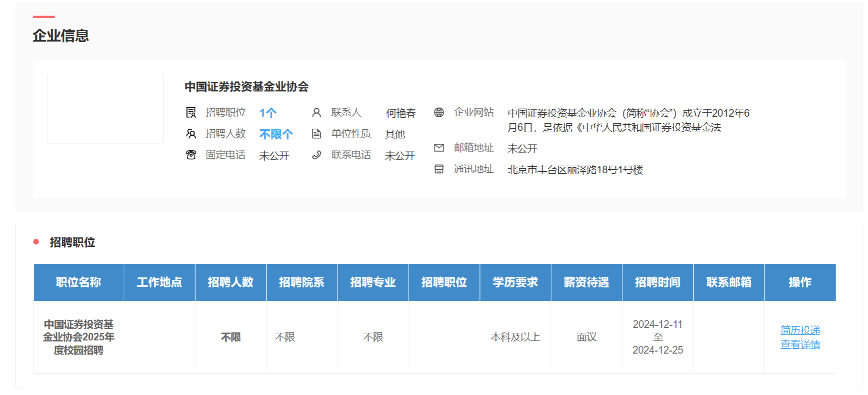The width and height of the screenshot is (868, 395).
Task: Click the 招聘职位 section heading with red dot
Action: click(72, 242)
